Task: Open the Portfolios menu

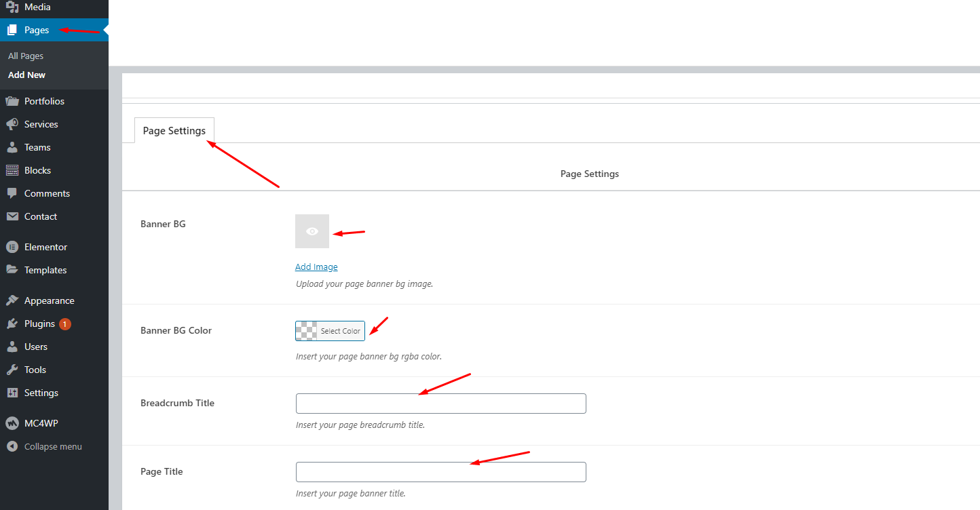Action: 44,101
